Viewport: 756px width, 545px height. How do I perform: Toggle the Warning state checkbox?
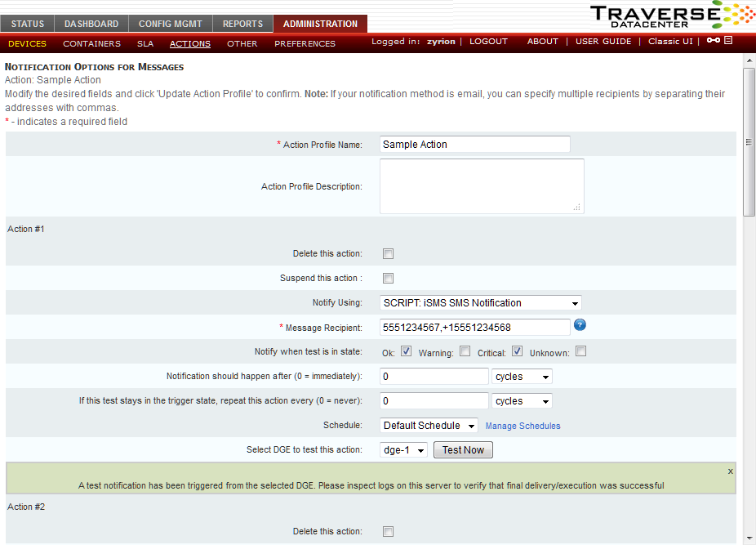click(x=465, y=352)
